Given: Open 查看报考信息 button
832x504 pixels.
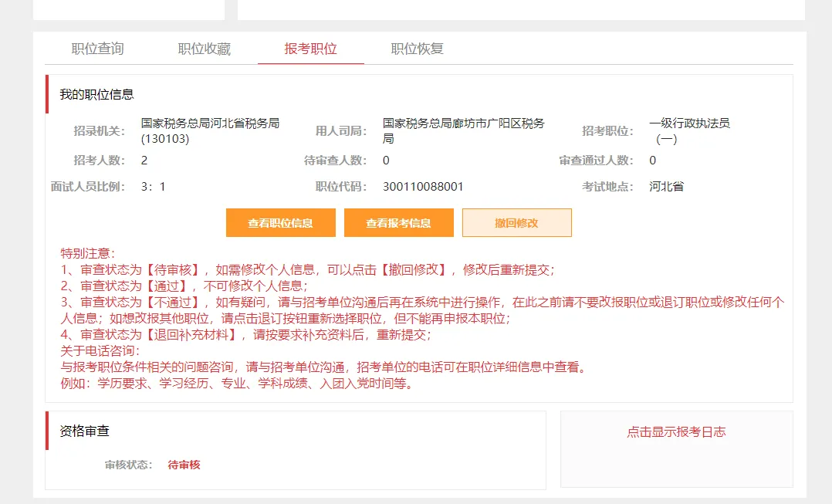Looking at the screenshot, I should point(398,223).
